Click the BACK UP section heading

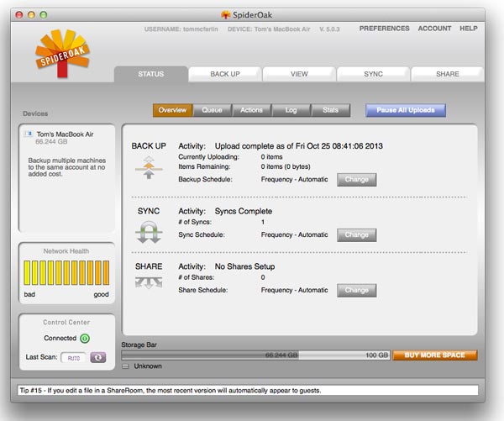click(x=149, y=146)
